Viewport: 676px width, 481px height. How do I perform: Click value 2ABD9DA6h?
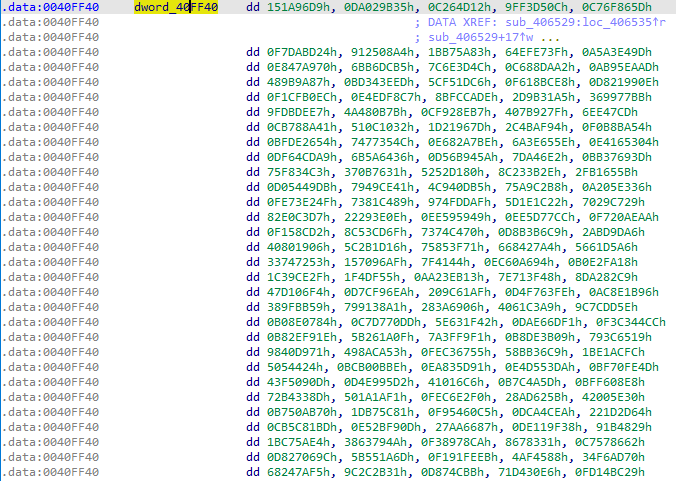point(613,232)
